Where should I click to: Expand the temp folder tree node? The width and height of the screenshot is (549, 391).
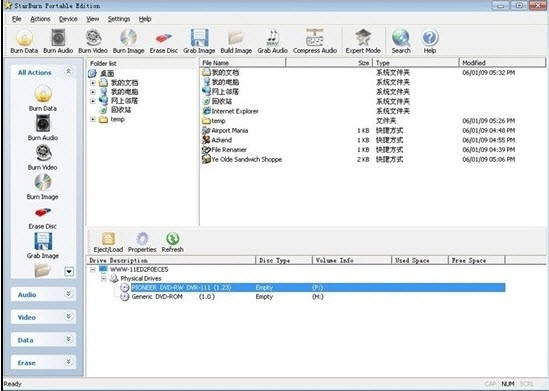93,119
